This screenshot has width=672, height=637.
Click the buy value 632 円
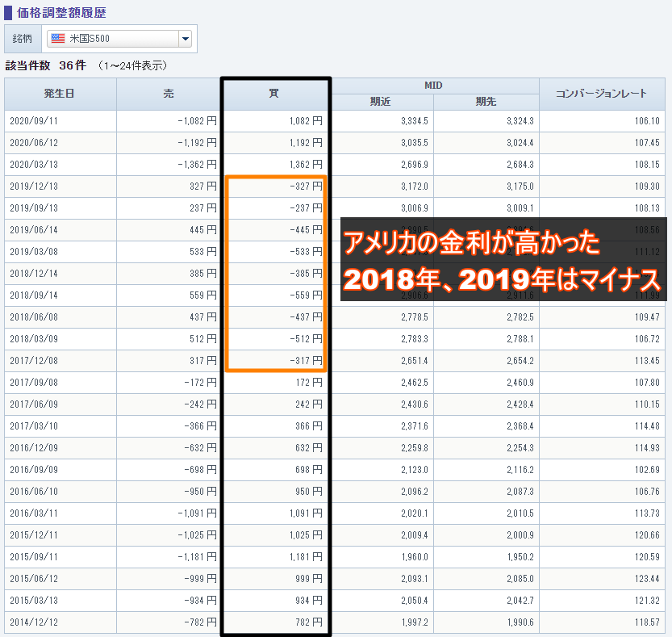point(308,448)
